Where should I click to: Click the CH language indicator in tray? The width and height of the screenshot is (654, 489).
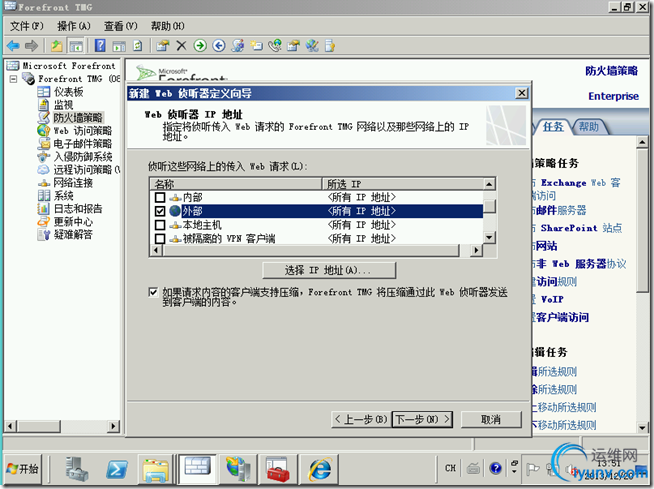pos(450,469)
